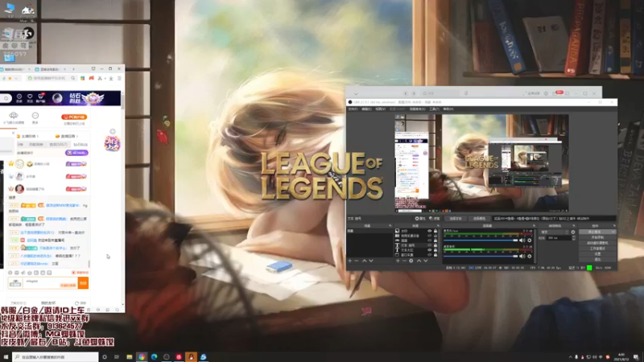644x362 pixels.
Task: Open Microsoft Edge from taskbar
Action: (x=154, y=357)
